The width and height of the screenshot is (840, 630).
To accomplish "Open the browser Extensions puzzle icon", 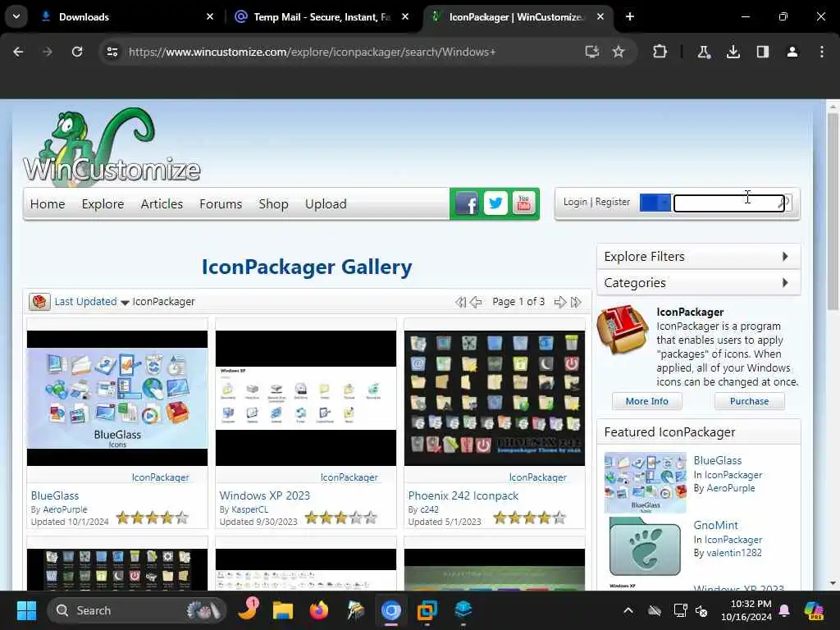I will tap(660, 52).
